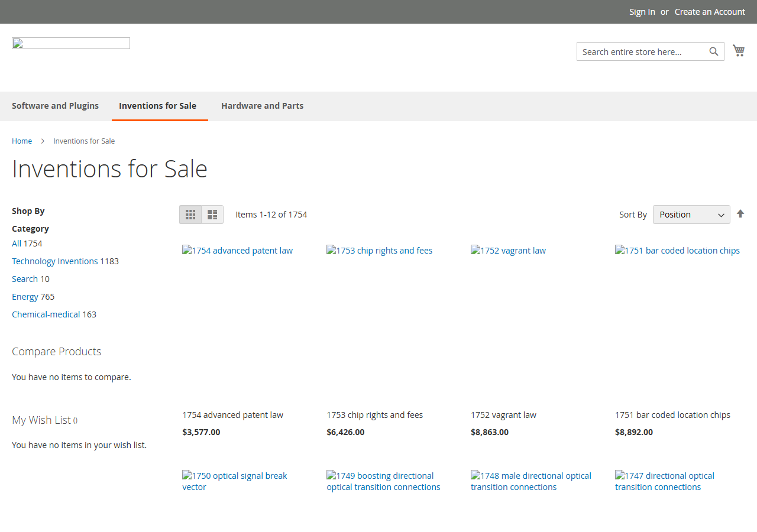The height and width of the screenshot is (532, 757).
Task: Click the Category filter label
Action: pyautogui.click(x=30, y=229)
